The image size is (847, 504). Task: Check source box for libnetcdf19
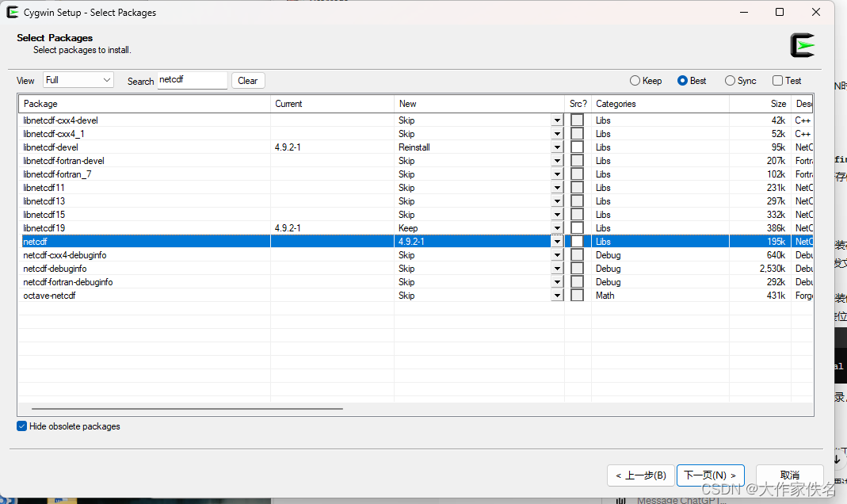pos(577,228)
